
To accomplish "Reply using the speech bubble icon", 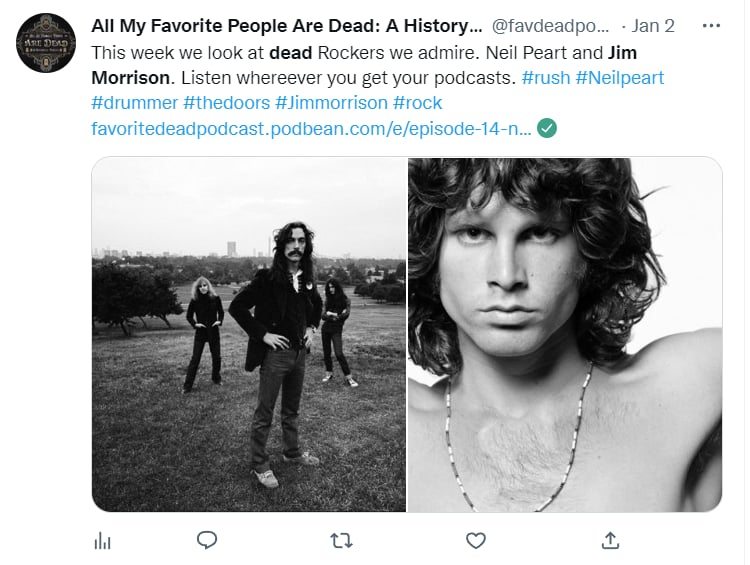I will coord(207,540).
